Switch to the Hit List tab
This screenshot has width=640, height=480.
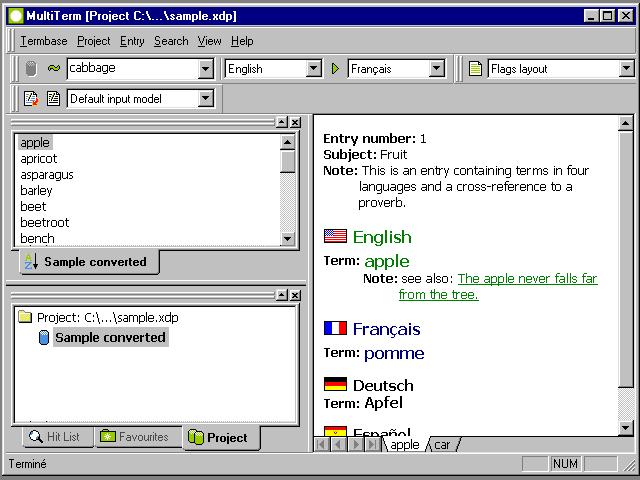[x=56, y=437]
